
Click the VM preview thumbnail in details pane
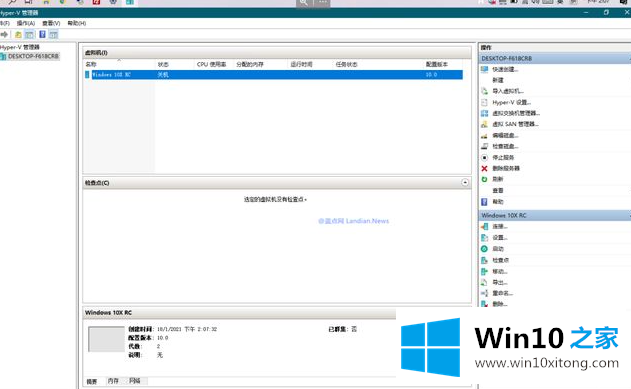(x=106, y=339)
